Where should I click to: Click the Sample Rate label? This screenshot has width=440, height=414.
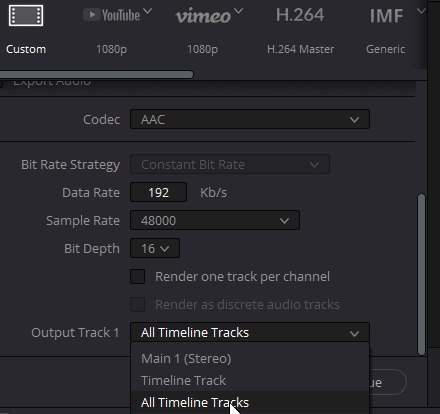click(83, 221)
